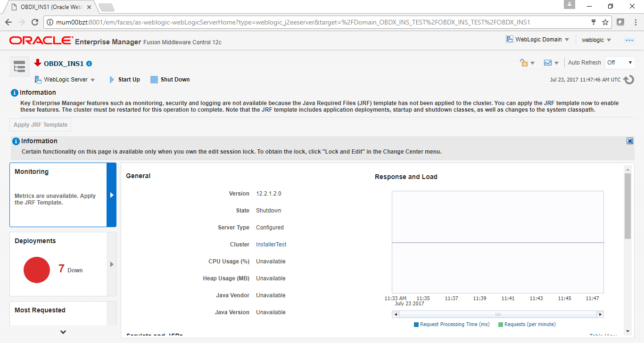
Task: Click the browser address bar URL
Action: [293, 22]
